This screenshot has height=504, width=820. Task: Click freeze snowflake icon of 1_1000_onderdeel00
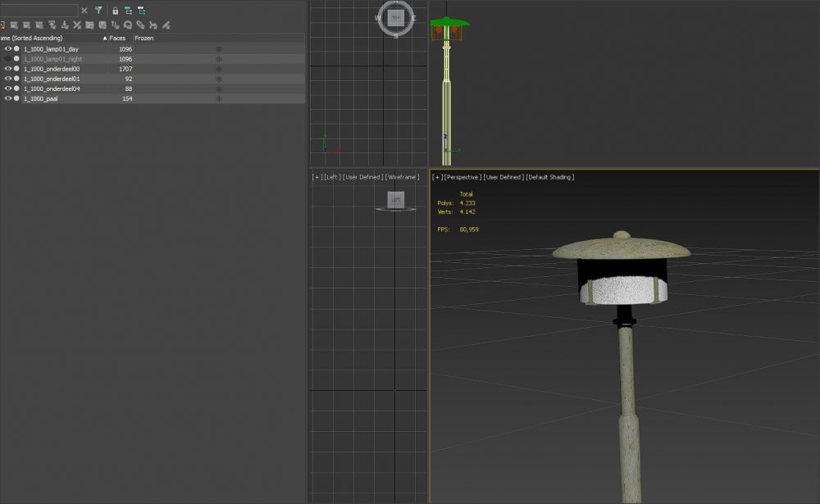coord(218,69)
